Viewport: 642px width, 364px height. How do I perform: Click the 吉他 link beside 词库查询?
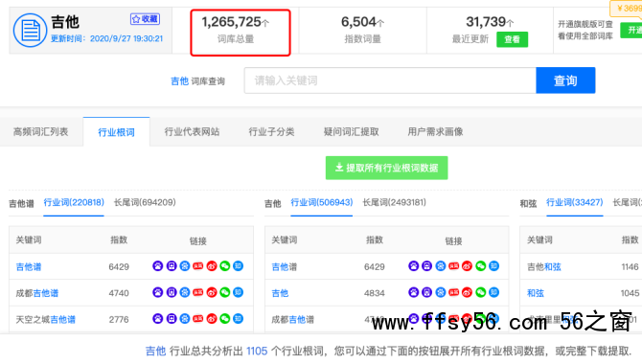(179, 81)
